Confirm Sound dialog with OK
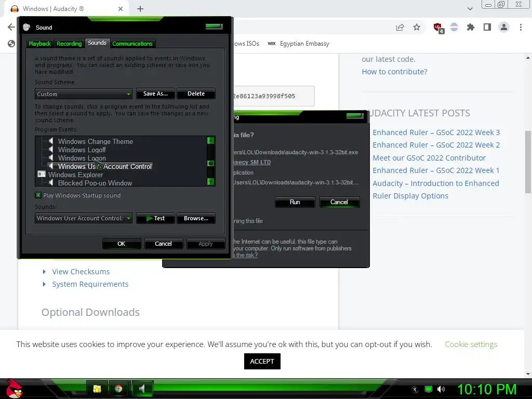The image size is (532, 399). [122, 244]
